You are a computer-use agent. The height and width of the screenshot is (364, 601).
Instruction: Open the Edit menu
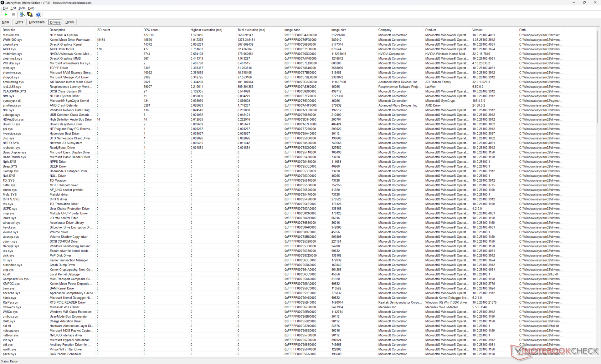tap(13, 8)
